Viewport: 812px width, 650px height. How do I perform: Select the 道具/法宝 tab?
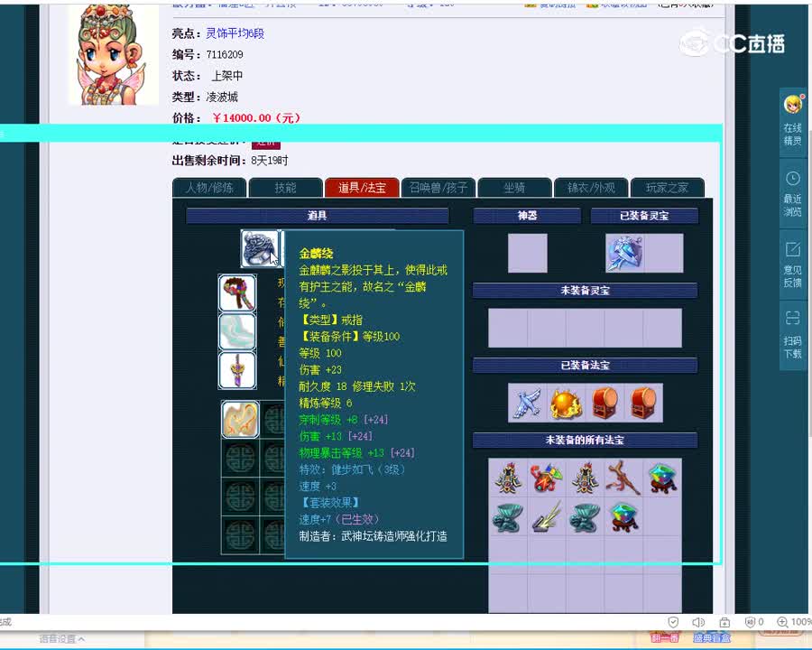362,188
